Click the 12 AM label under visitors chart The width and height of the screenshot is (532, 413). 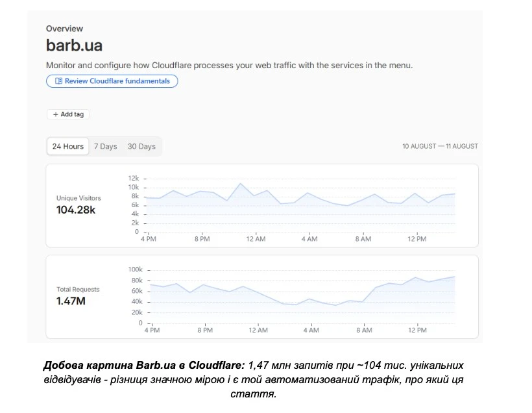pos(256,239)
